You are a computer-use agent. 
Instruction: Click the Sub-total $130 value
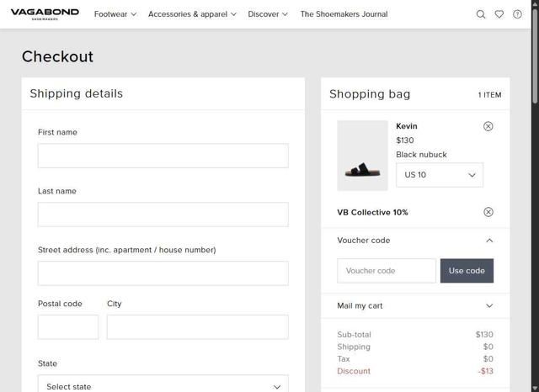pyautogui.click(x=484, y=334)
